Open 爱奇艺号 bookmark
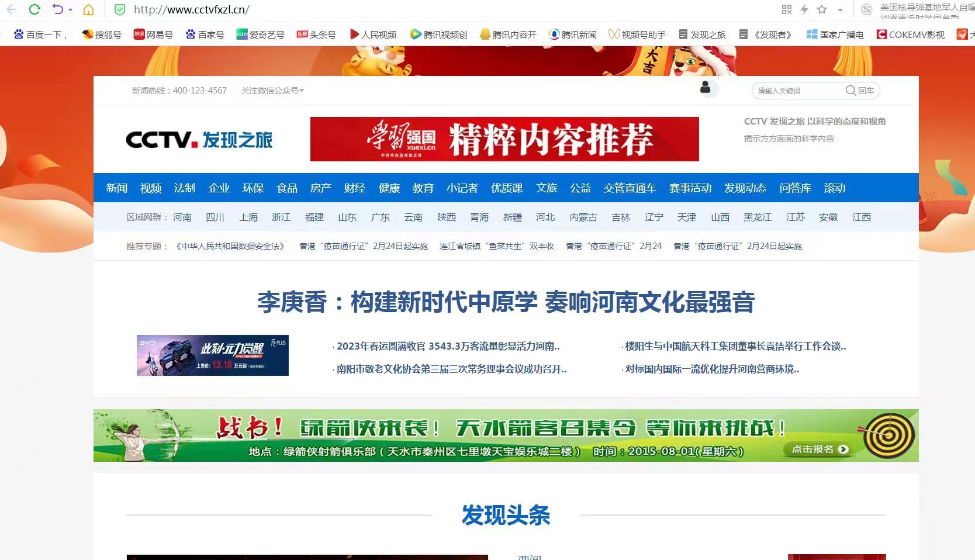This screenshot has height=560, width=975. 260,34
